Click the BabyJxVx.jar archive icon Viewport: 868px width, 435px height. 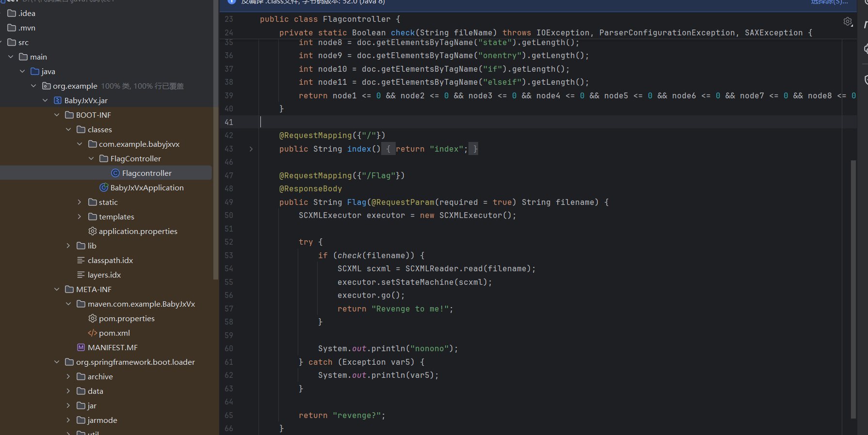coord(58,100)
